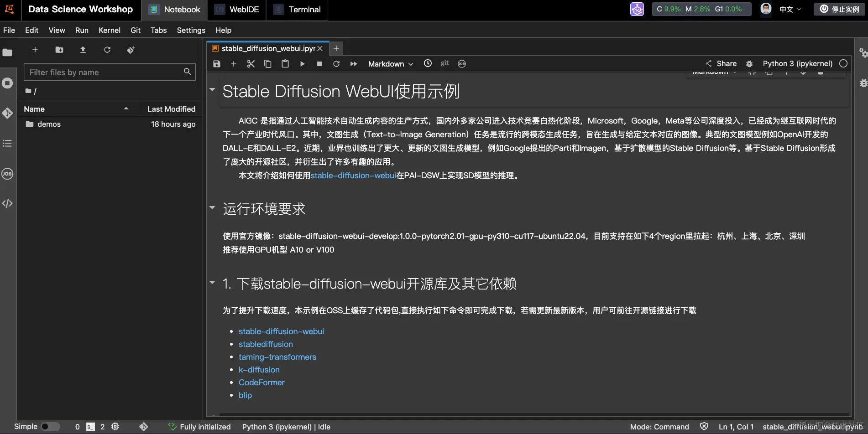The image size is (868, 434).
Task: Refresh the file list
Action: coord(107,50)
